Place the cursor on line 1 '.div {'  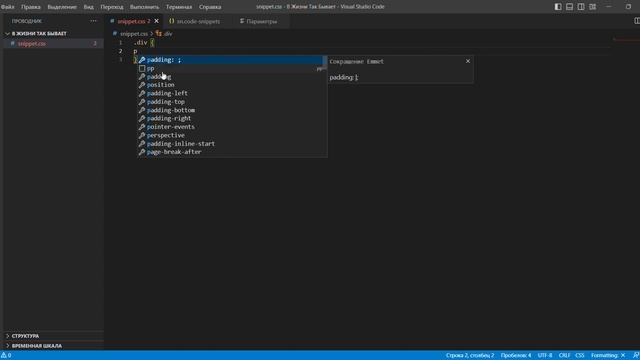tap(144, 42)
